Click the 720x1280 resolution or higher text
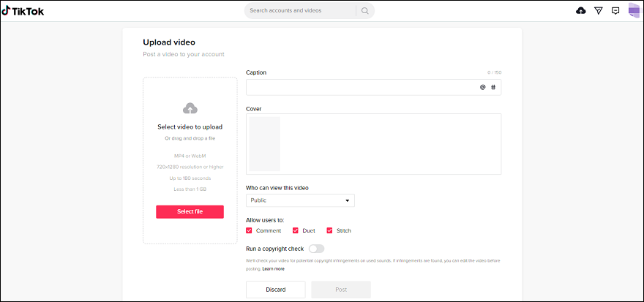Viewport: 644px width, 302px height. [190, 167]
